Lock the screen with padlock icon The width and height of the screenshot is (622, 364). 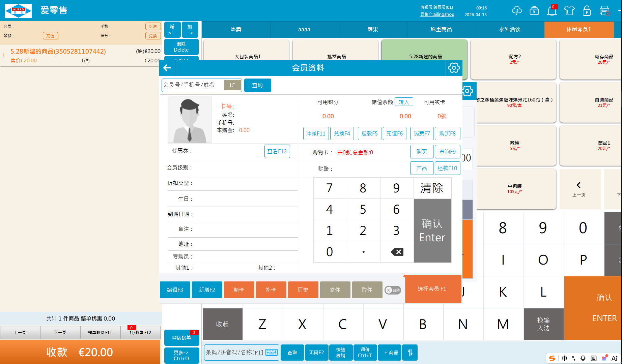587,11
